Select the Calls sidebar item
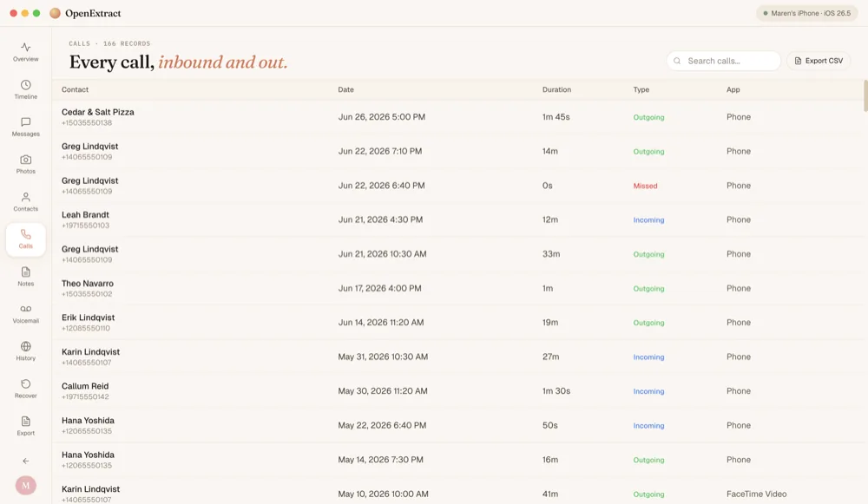Screen dimensions: 868x504 click(x=25, y=239)
